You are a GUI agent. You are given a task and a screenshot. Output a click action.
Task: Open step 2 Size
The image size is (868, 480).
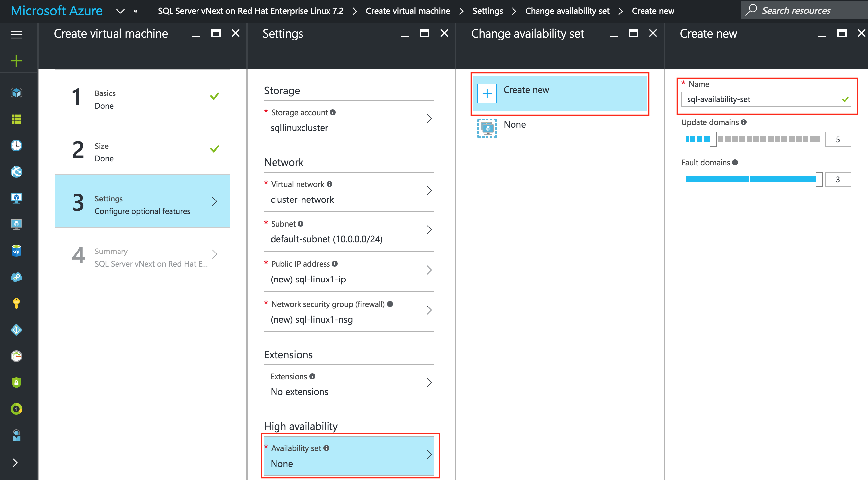pos(142,149)
